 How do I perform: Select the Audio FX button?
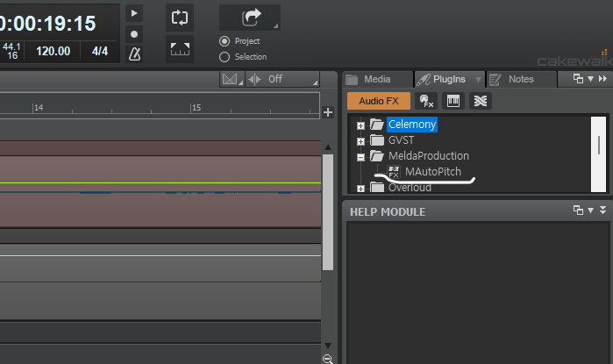coord(379,101)
